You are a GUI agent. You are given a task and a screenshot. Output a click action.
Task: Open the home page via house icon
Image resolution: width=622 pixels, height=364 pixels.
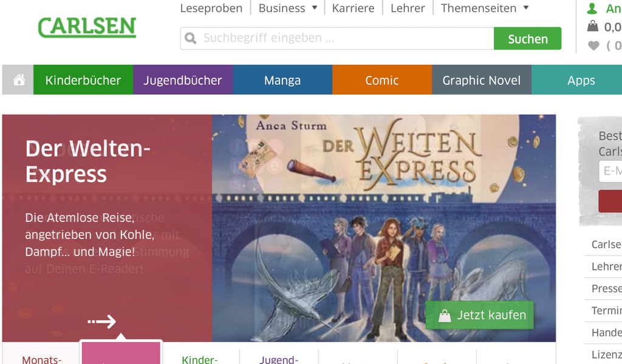point(19,80)
